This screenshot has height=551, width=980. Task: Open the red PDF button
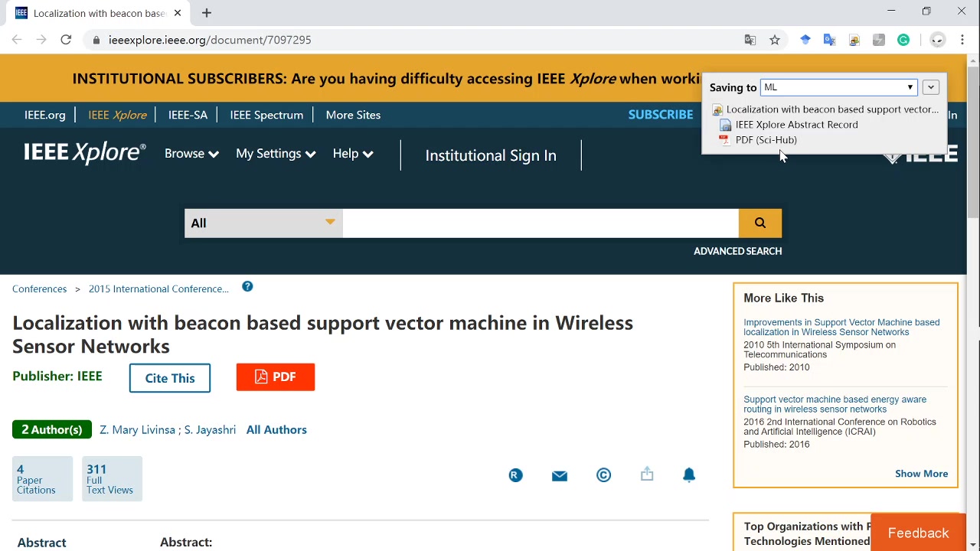[276, 377]
